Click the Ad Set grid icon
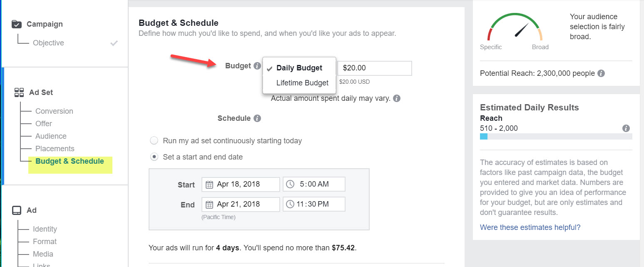This screenshot has width=644, height=267. click(19, 92)
